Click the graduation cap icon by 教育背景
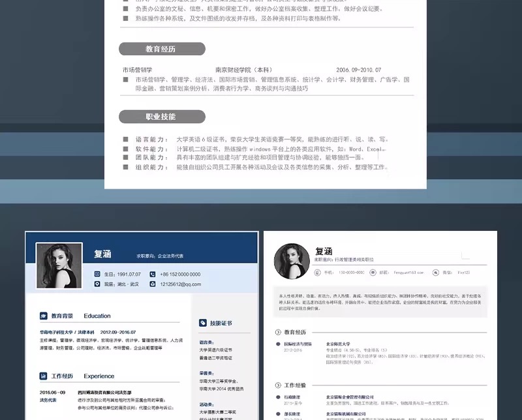This screenshot has width=522, height=420. coord(43,316)
